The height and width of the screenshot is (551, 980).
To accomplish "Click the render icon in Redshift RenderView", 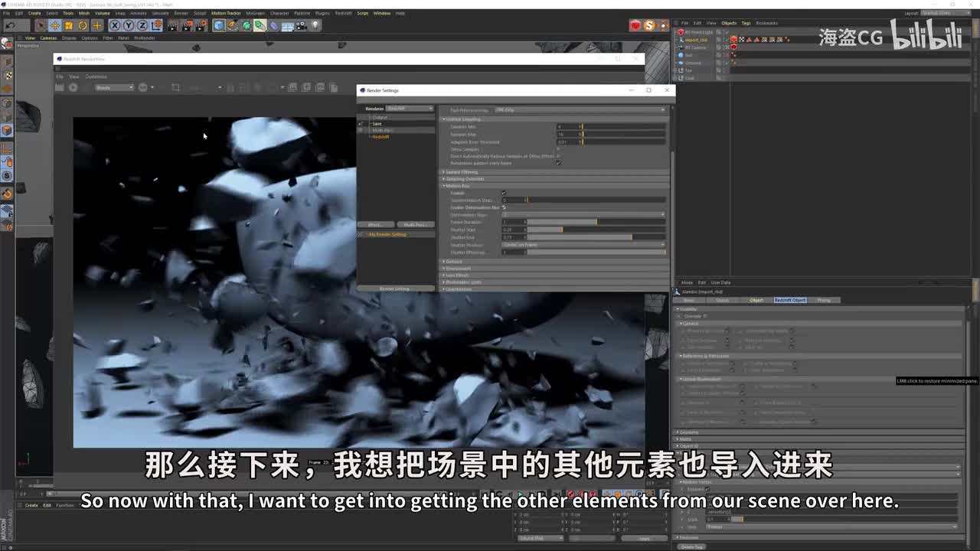I will [60, 87].
